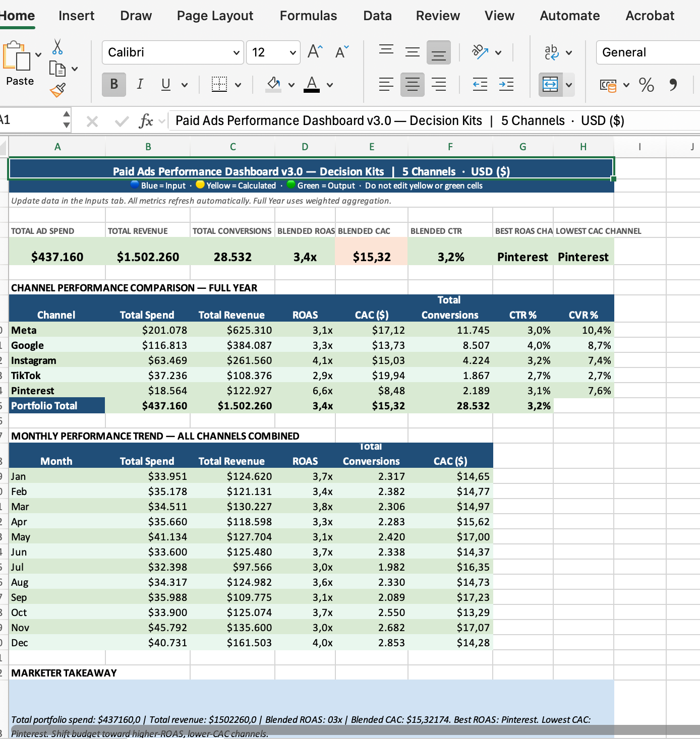Viewport: 700px width, 739px height.
Task: Apply font color letter A
Action: click(312, 84)
